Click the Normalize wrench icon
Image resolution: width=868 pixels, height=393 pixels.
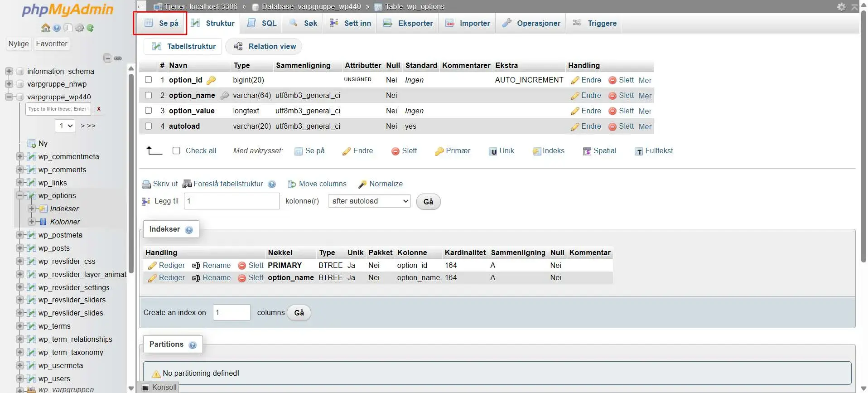pyautogui.click(x=362, y=184)
